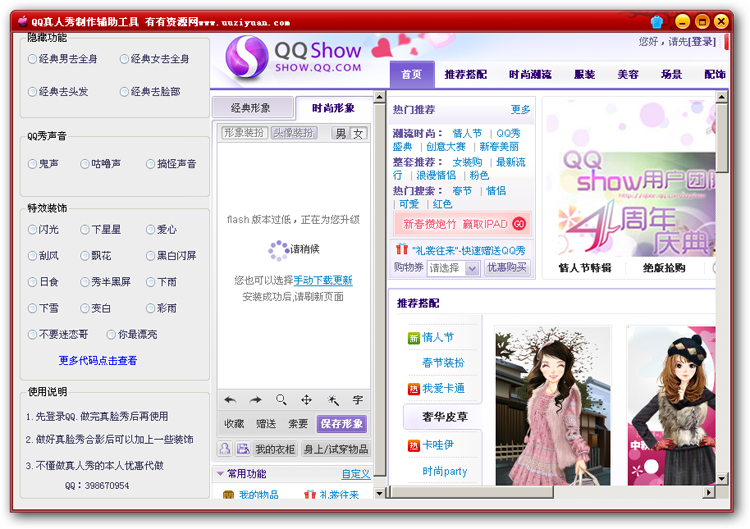Click the QQ show 4周年庆典 banner

pos(631,179)
